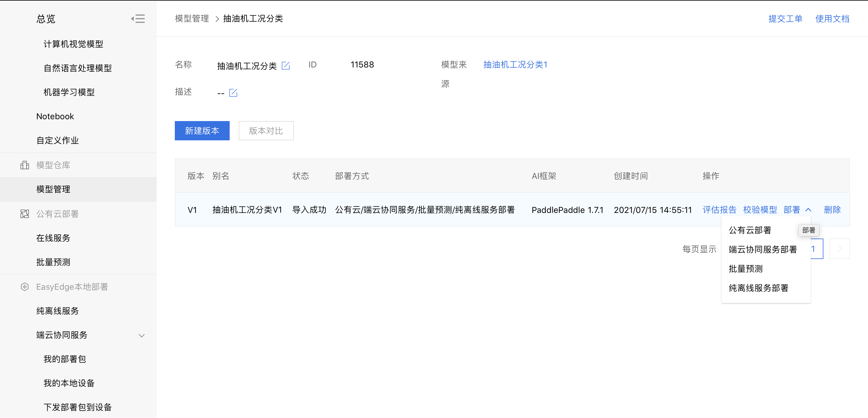Collapse the sidebar with the menu fold icon
Screen dimensions: 868x418
click(138, 19)
